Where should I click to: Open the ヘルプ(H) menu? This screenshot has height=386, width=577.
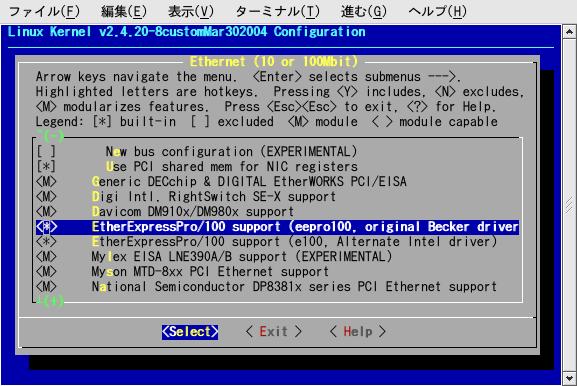click(x=437, y=11)
